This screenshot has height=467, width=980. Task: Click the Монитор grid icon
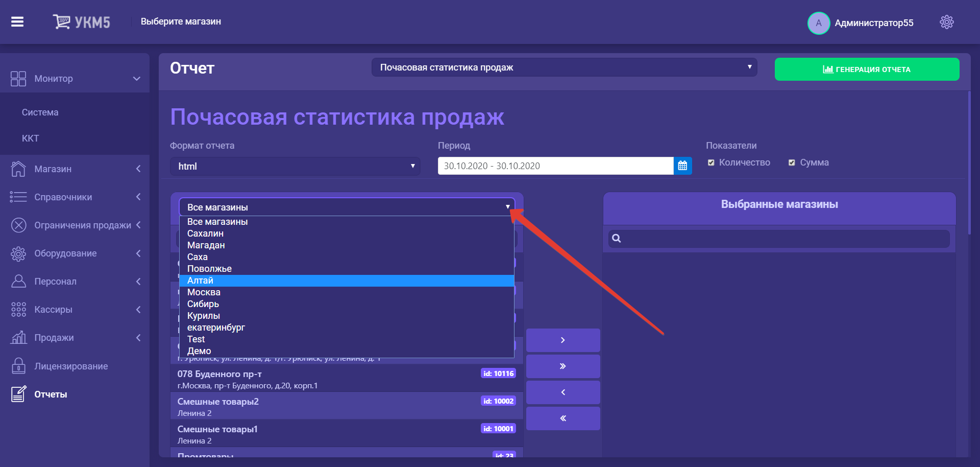[18, 79]
